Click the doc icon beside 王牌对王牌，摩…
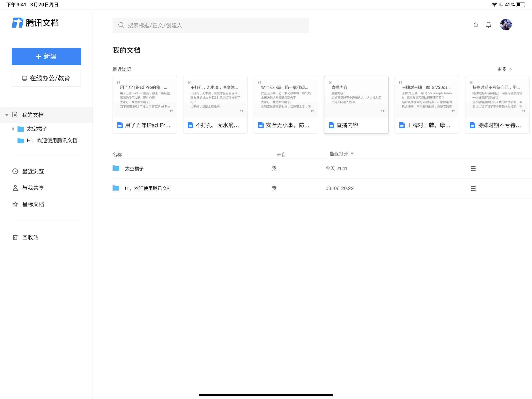Viewport: 532px width, 399px height. pos(402,125)
